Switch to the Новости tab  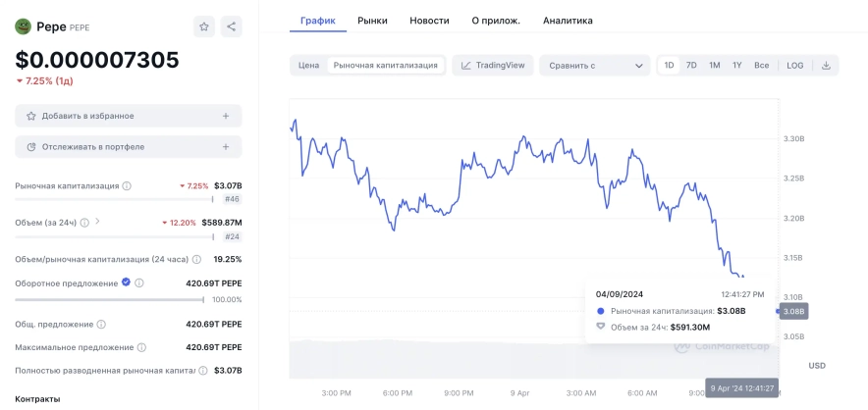429,21
